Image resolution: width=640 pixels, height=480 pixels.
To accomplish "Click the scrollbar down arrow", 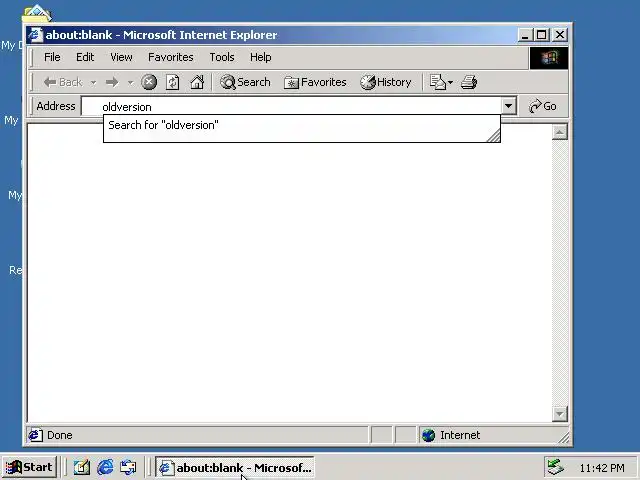I will coord(560,414).
